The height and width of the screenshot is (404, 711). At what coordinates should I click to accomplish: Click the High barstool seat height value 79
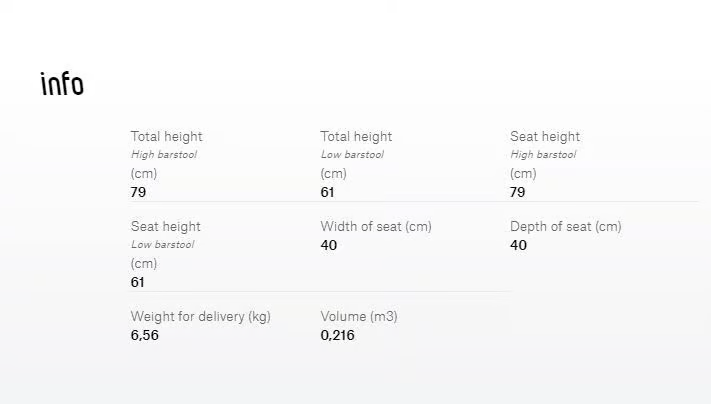pyautogui.click(x=517, y=192)
